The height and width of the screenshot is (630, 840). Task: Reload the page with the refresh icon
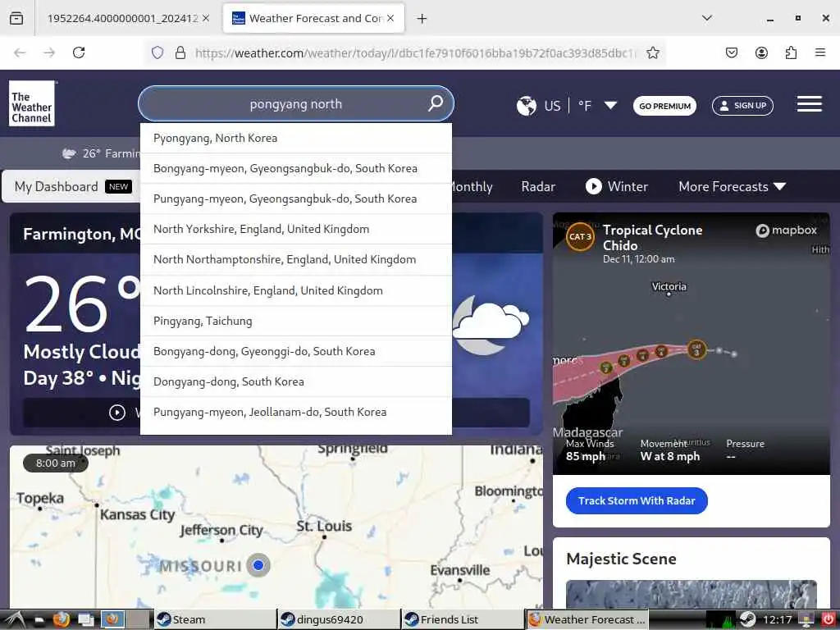point(79,52)
